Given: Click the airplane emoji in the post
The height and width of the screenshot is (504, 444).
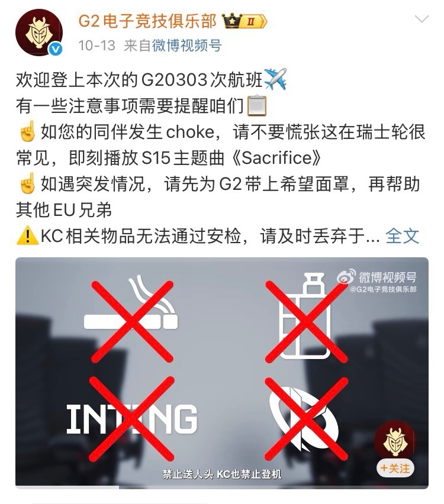Looking at the screenshot, I should (275, 79).
